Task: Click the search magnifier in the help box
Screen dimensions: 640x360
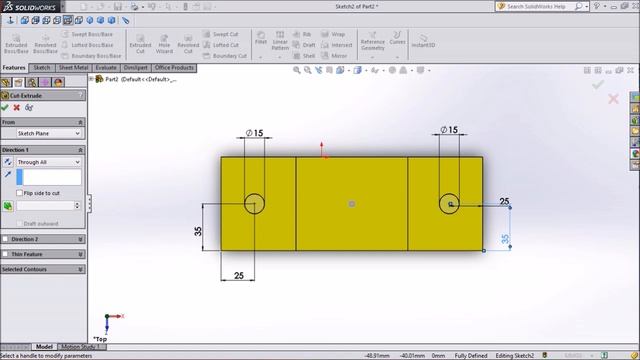Action: 578,6
